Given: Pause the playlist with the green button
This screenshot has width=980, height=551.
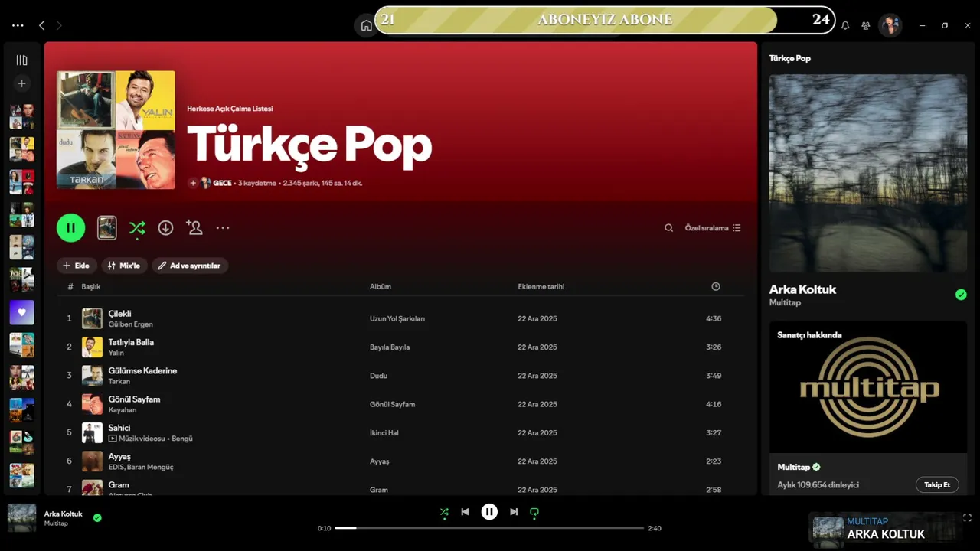Looking at the screenshot, I should point(70,227).
